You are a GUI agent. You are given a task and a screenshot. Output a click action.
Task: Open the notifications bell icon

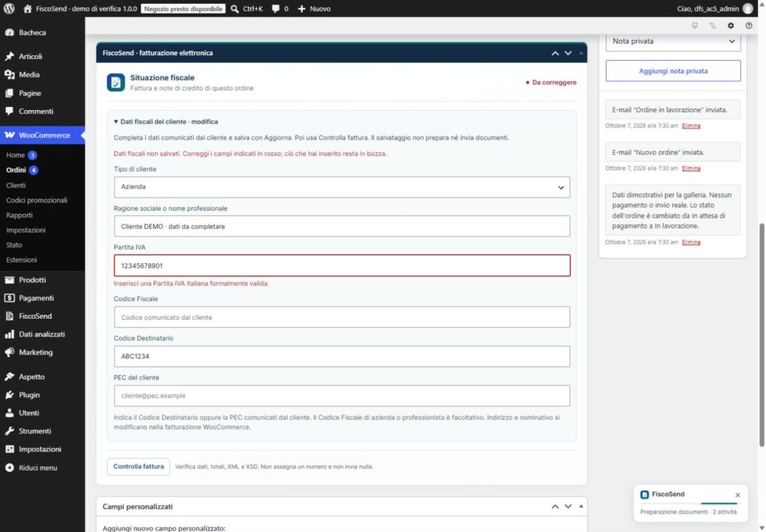[x=695, y=25]
